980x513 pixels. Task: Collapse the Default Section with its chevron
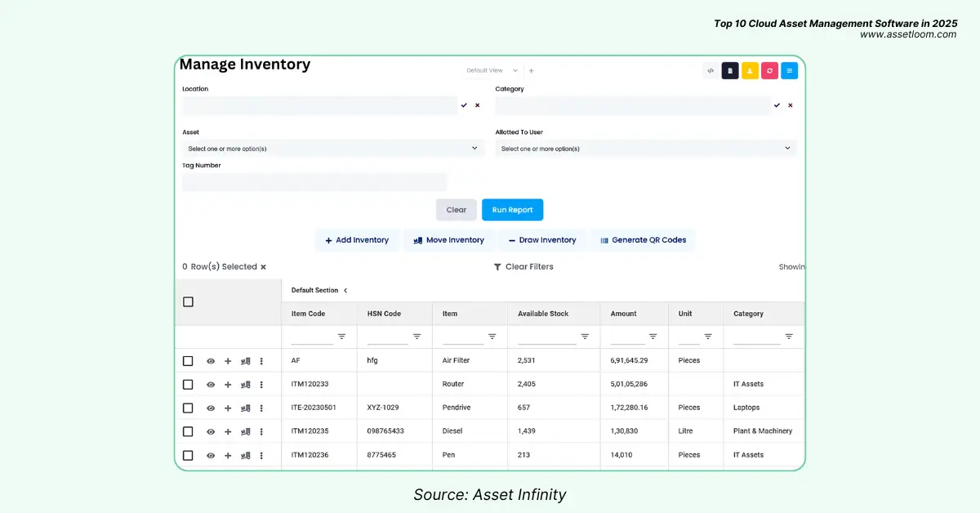tap(344, 290)
